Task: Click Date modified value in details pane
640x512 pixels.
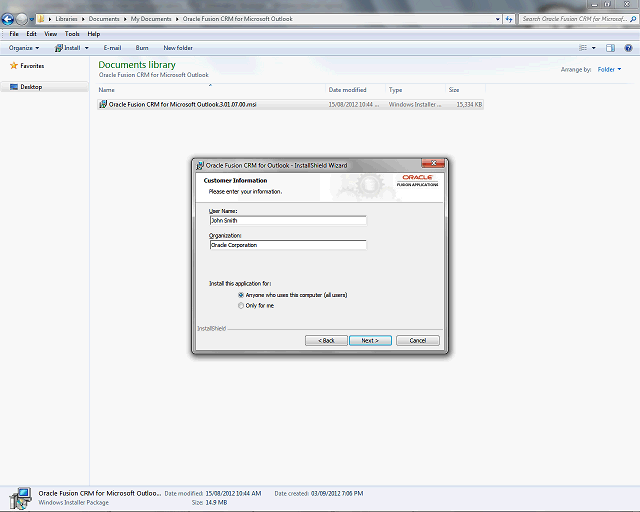Action: click(x=233, y=493)
